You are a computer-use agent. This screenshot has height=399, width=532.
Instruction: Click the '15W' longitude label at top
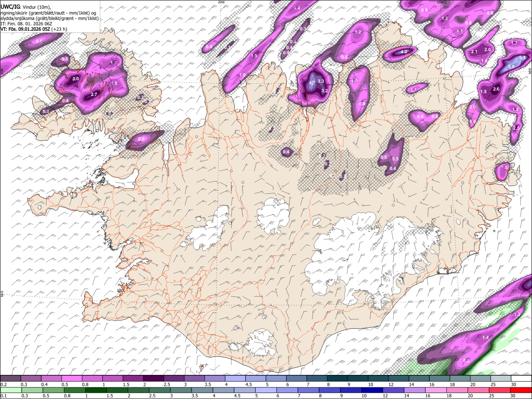[x=440, y=2]
